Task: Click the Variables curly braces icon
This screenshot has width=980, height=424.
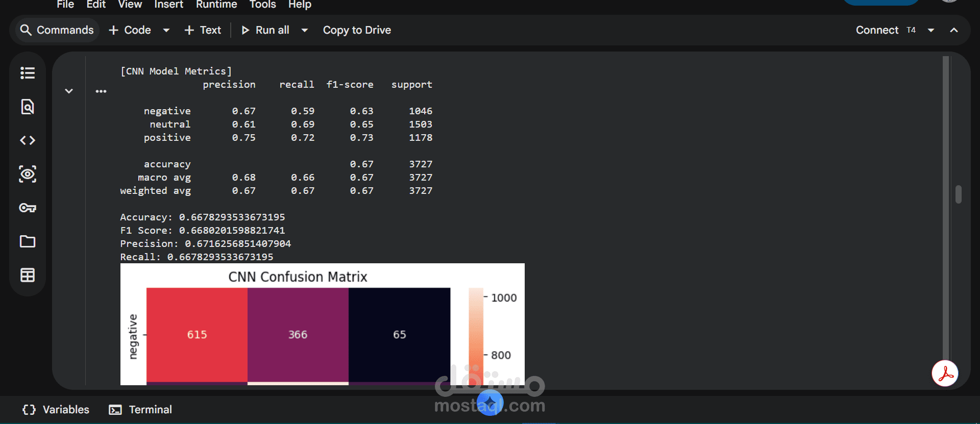Action: click(x=29, y=410)
